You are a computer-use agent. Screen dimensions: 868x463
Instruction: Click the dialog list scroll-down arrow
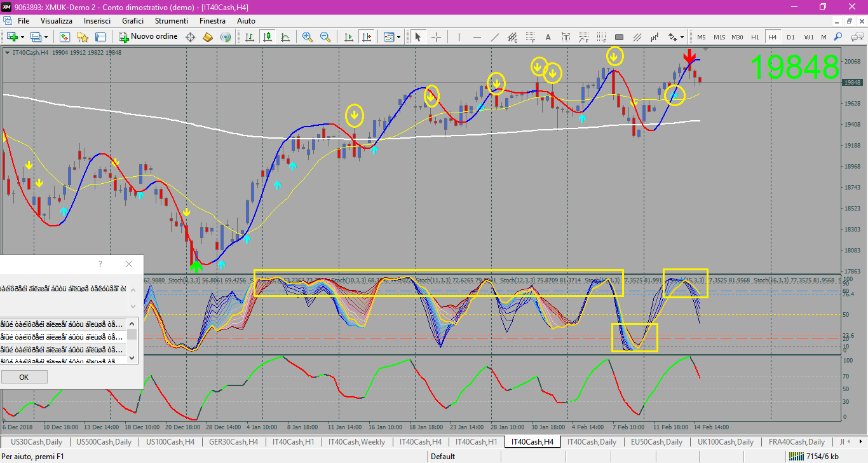click(x=132, y=358)
